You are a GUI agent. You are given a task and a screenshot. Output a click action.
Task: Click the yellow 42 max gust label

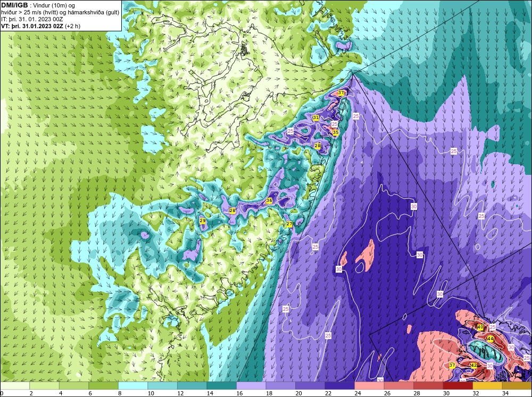[474, 365]
